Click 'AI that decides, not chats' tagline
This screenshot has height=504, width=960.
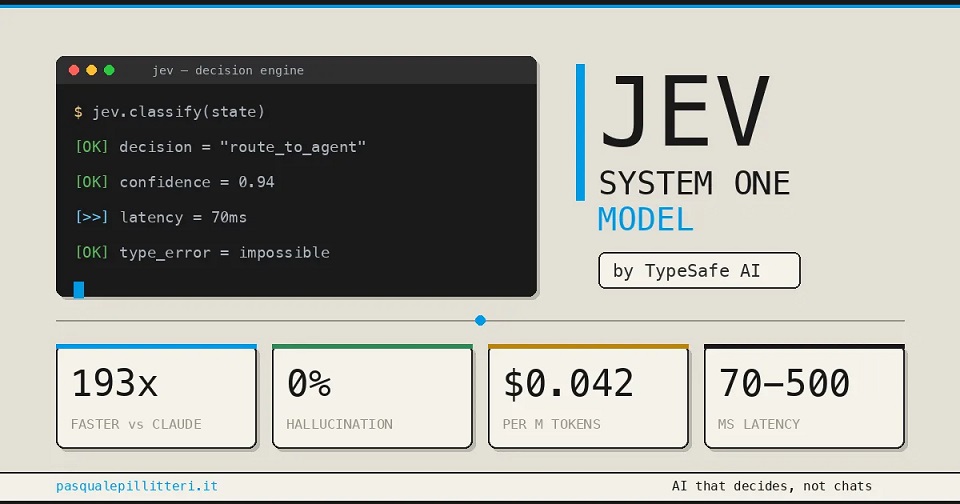[772, 486]
